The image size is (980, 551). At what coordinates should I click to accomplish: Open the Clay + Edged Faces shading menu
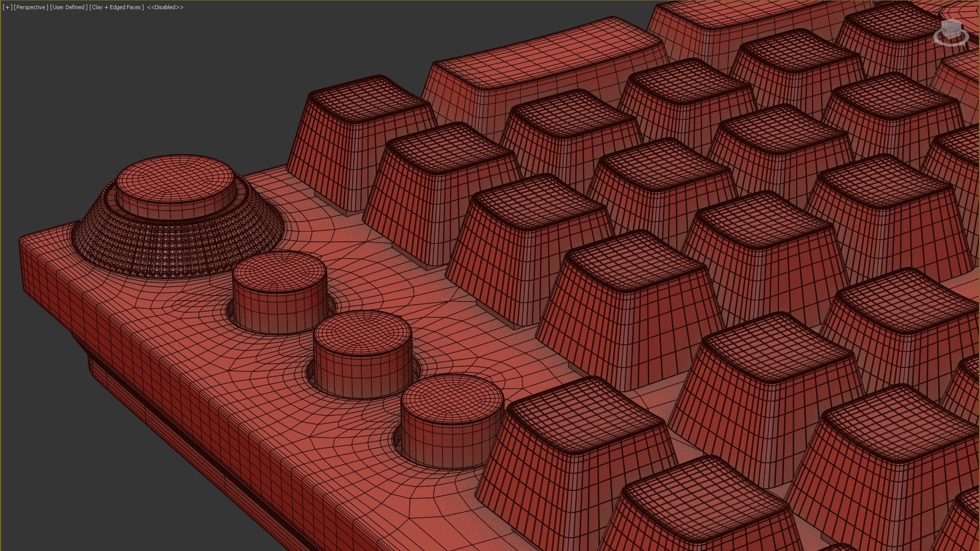click(x=116, y=7)
